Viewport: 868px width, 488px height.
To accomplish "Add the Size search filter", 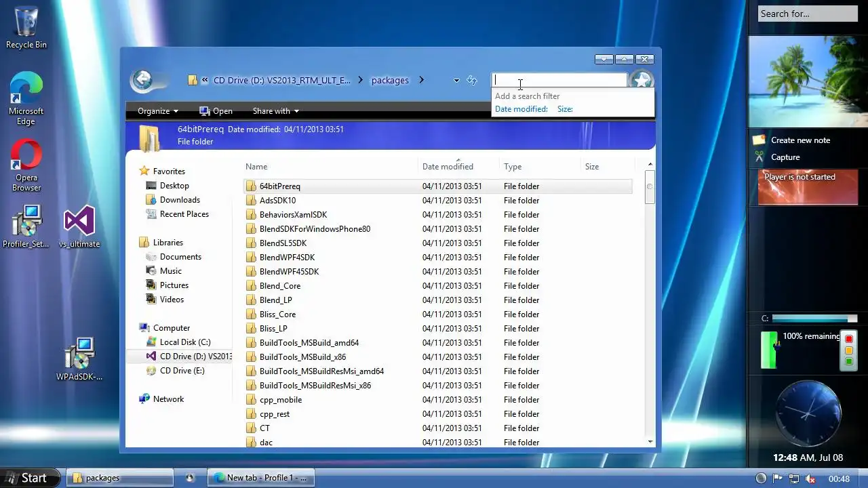I will (565, 109).
